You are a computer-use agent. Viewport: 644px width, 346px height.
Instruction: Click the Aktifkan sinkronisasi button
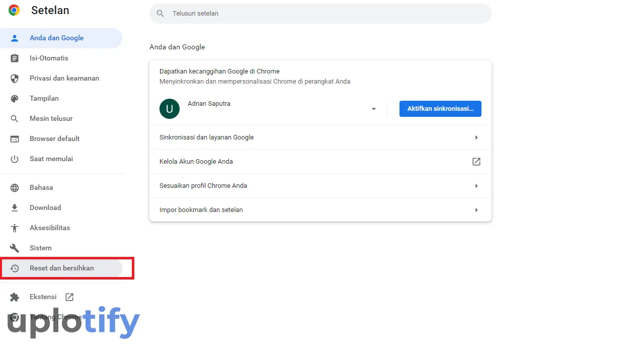tap(440, 109)
